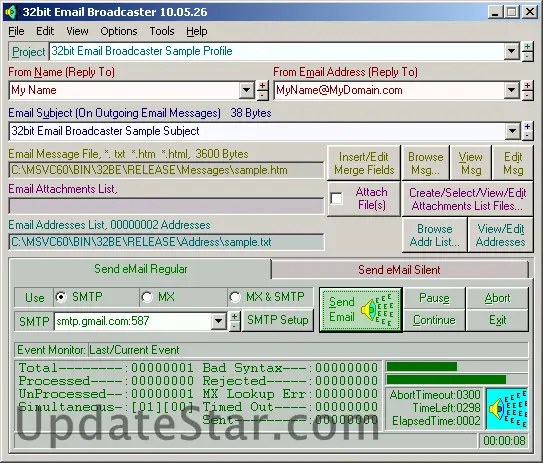The height and width of the screenshot is (463, 543).
Task: Select the SMTP radio button
Action: (61, 297)
